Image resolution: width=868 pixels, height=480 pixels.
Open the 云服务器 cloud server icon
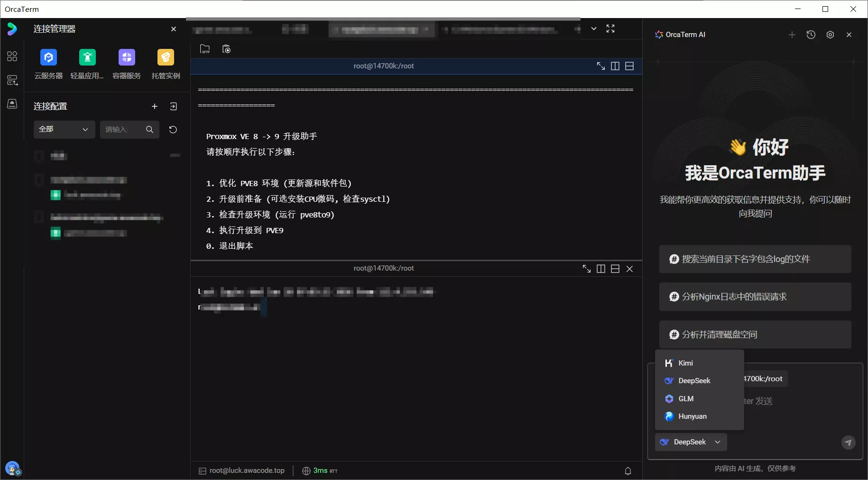pyautogui.click(x=48, y=58)
